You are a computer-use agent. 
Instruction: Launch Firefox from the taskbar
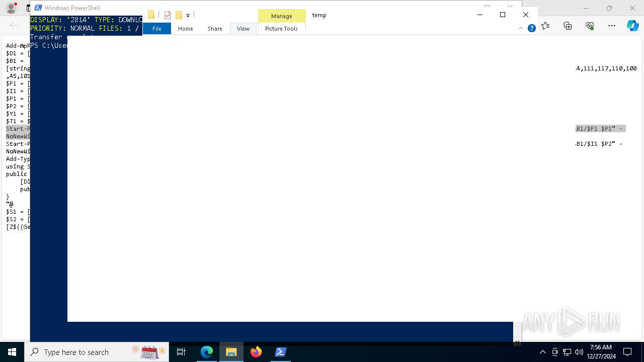click(256, 352)
